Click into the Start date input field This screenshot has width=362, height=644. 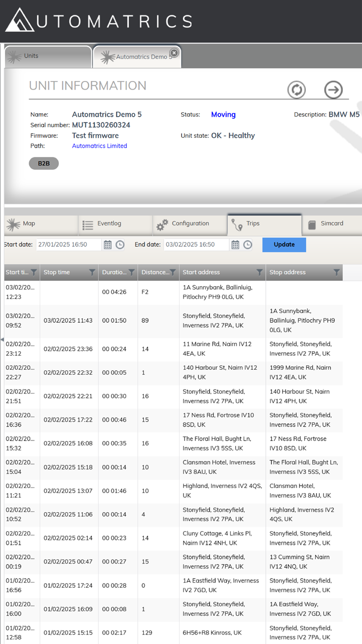point(68,245)
